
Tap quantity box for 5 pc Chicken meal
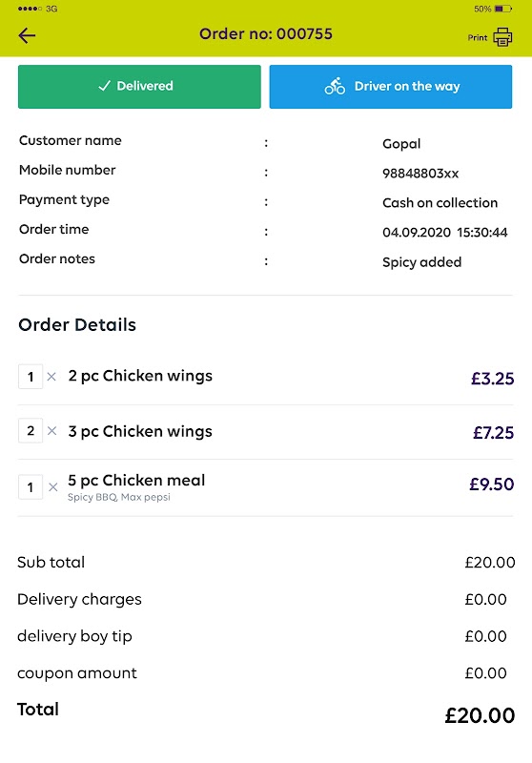31,487
